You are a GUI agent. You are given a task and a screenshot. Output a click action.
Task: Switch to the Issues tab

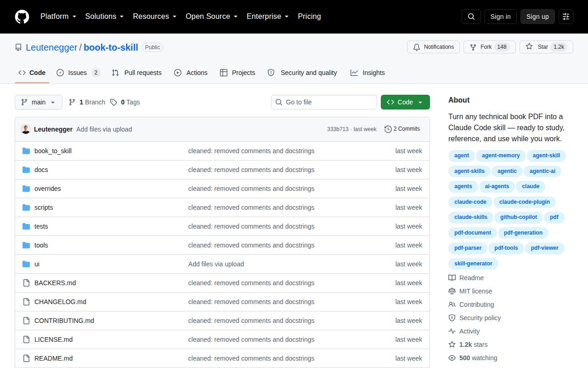point(78,73)
